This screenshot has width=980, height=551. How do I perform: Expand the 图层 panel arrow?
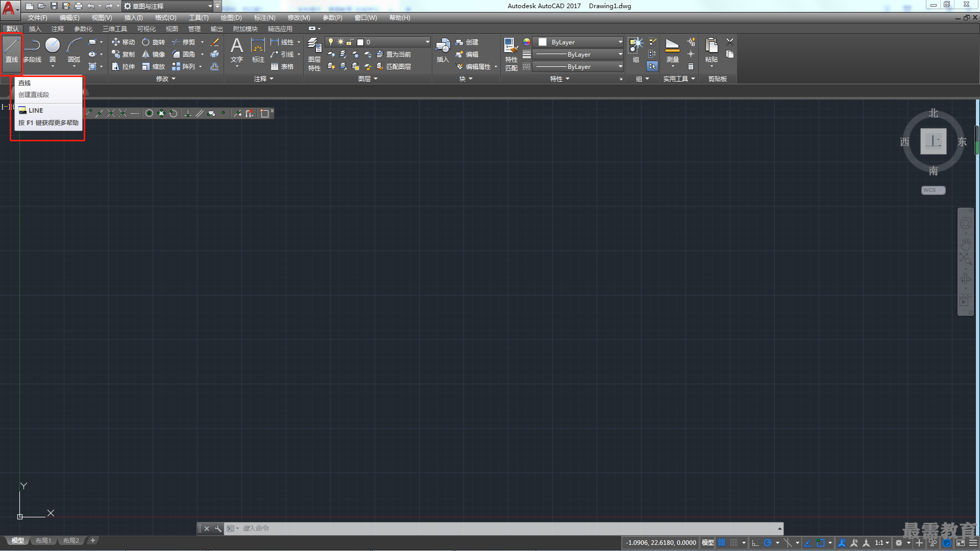(376, 79)
